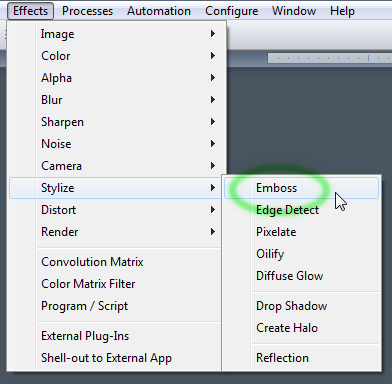The image size is (392, 384).
Task: Click the horizontal ruler bar
Action: click(x=330, y=58)
